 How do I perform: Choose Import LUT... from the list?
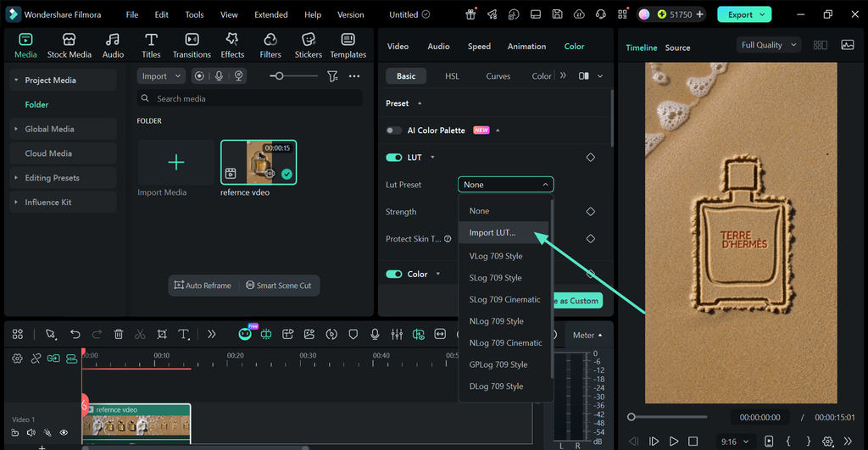pos(504,232)
